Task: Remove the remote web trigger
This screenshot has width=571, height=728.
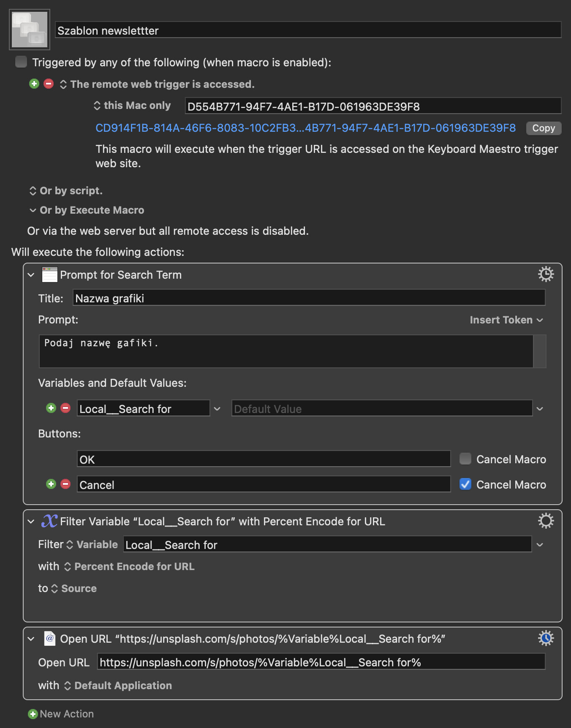Action: (49, 84)
